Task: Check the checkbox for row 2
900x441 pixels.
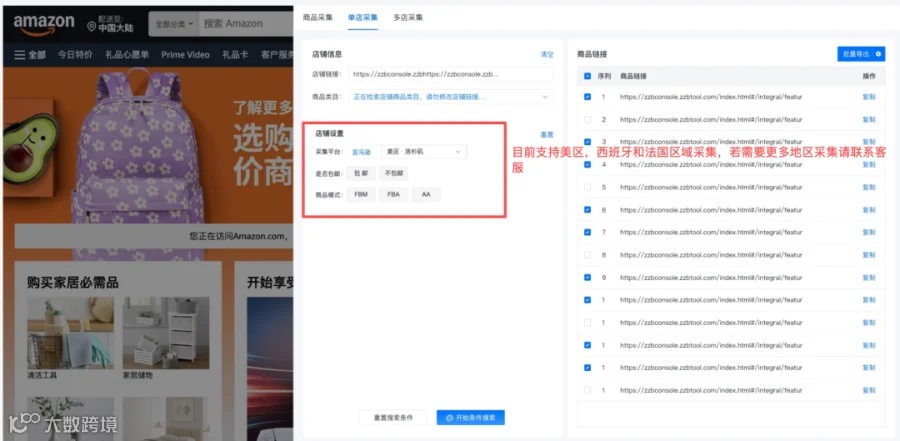Action: [x=587, y=119]
